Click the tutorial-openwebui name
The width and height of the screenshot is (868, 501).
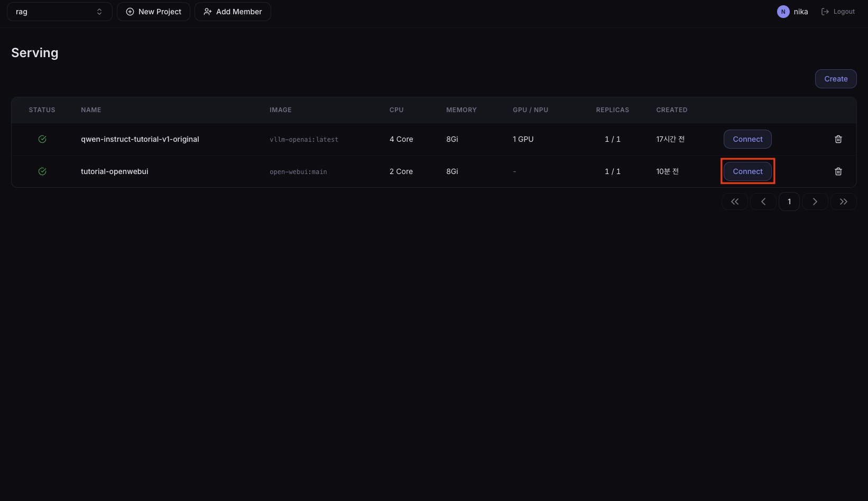click(115, 171)
